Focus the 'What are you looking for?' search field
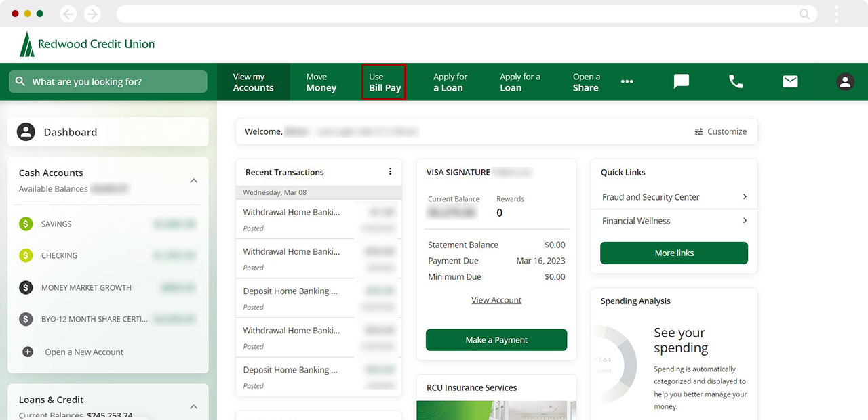This screenshot has width=868, height=420. [108, 81]
